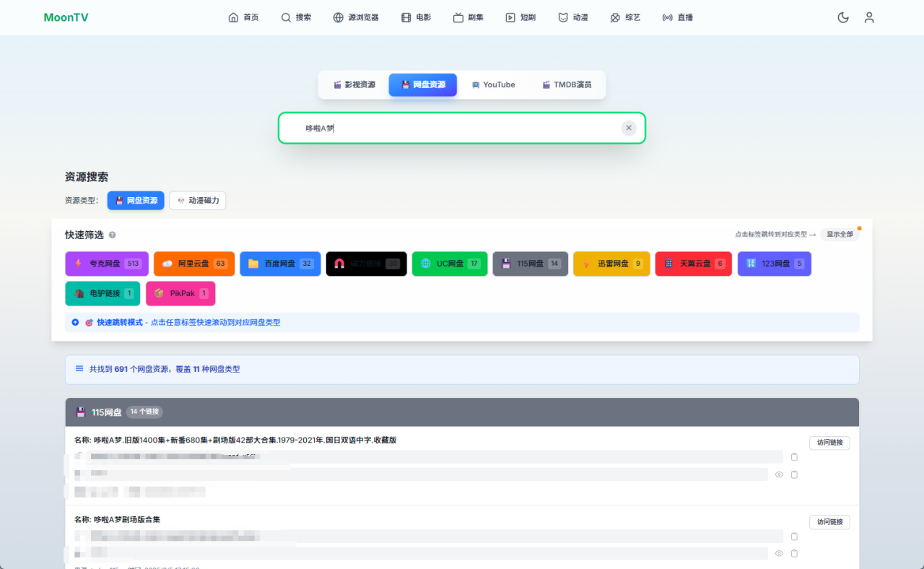This screenshot has height=569, width=924.
Task: Reveal the password of the 1979-2021 收藏版 result
Action: [x=779, y=474]
